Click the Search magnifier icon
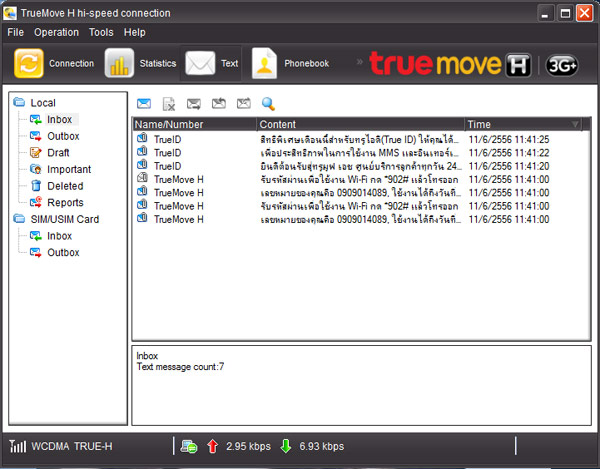This screenshot has width=600, height=469. 268,104
